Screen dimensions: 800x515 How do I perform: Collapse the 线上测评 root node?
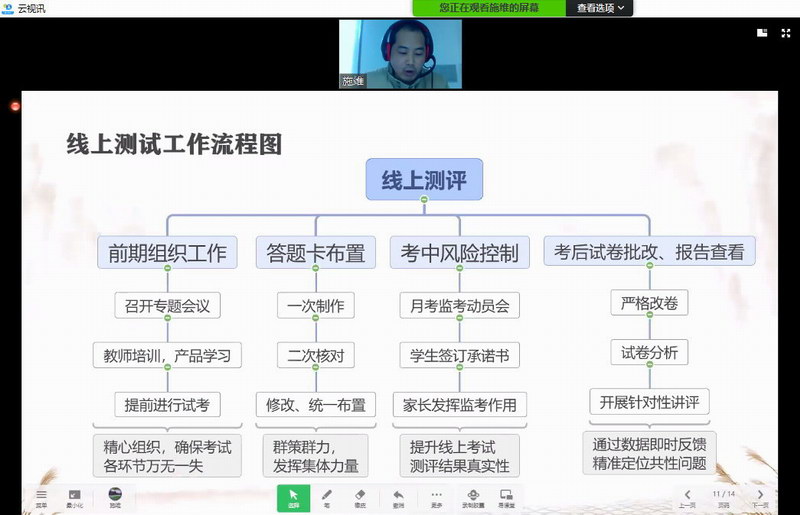pos(424,202)
